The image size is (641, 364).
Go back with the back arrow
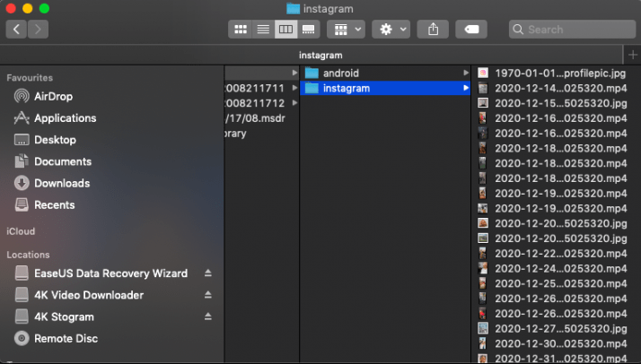17,30
